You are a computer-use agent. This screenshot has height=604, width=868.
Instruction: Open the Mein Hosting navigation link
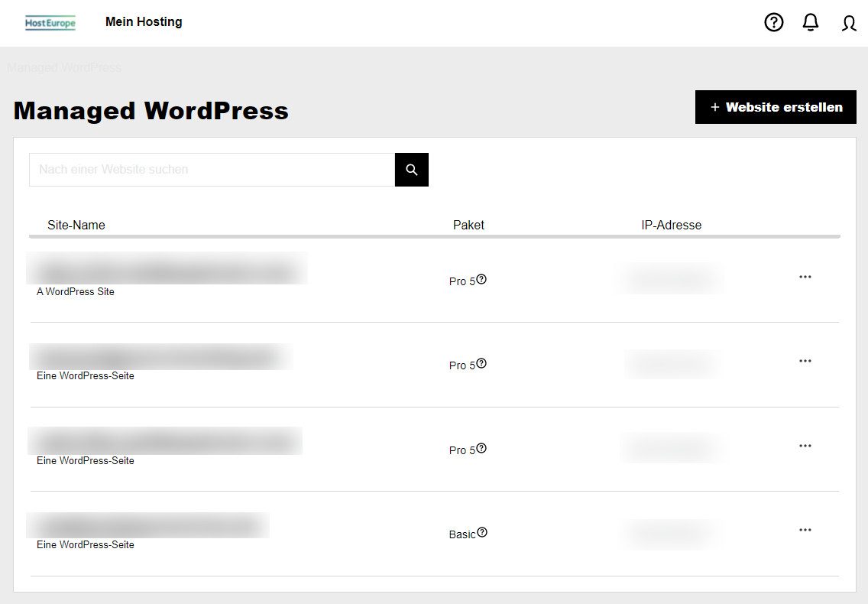pos(144,21)
